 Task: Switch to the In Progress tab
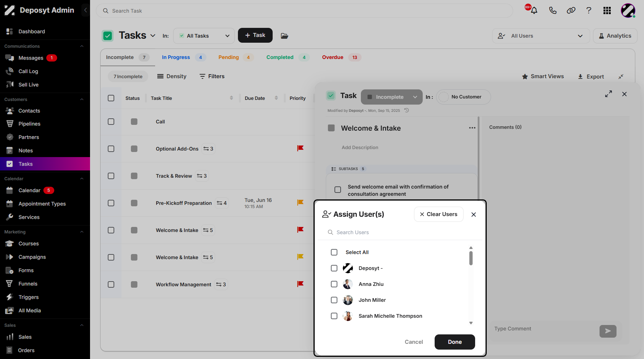pyautogui.click(x=184, y=57)
